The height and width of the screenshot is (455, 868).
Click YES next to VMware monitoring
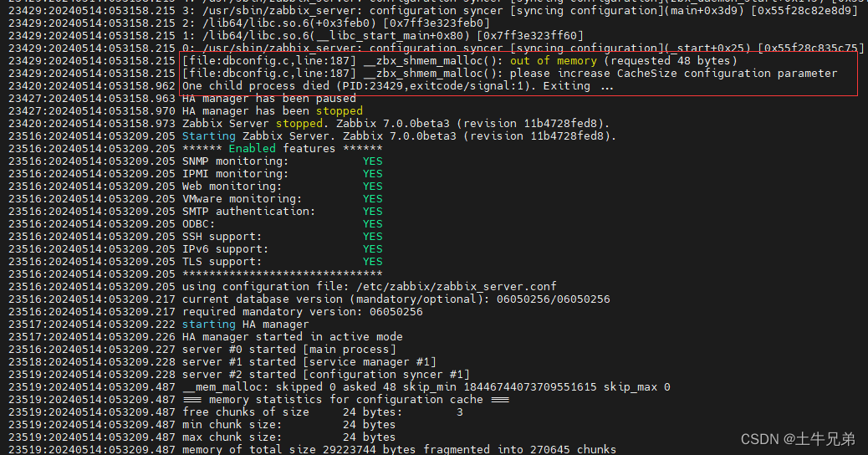pos(373,199)
